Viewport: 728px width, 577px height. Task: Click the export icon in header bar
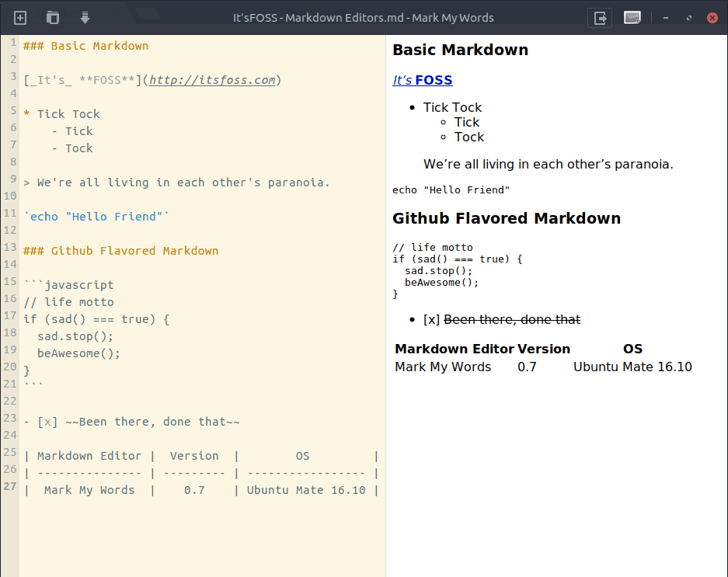pyautogui.click(x=600, y=18)
